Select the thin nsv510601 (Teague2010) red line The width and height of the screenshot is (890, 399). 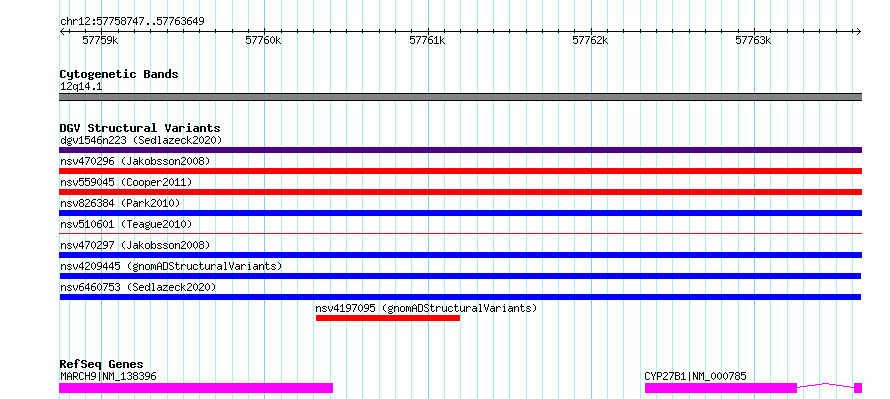460,233
